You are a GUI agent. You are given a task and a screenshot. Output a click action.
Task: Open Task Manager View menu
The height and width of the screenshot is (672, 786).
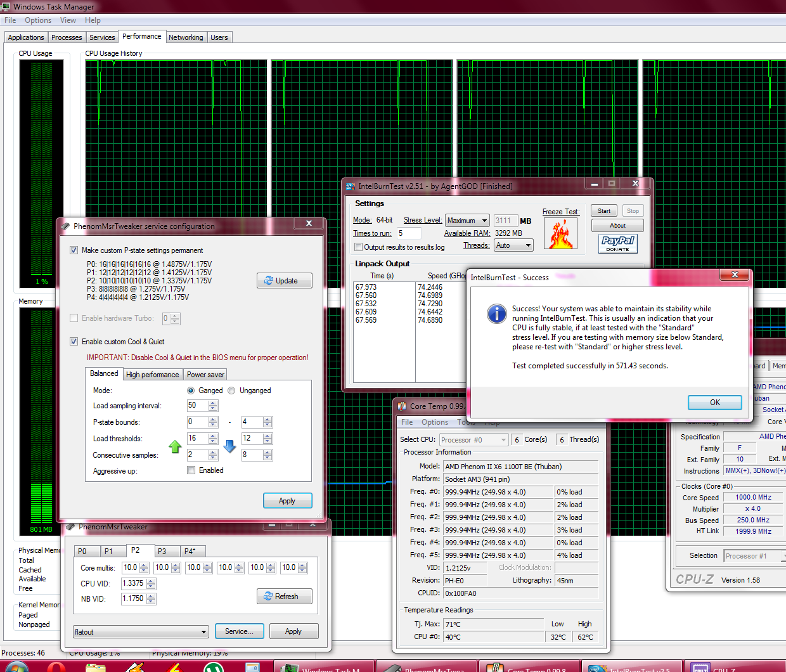(68, 20)
